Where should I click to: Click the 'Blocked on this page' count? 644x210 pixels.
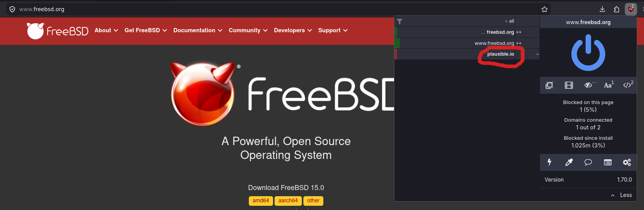588,110
